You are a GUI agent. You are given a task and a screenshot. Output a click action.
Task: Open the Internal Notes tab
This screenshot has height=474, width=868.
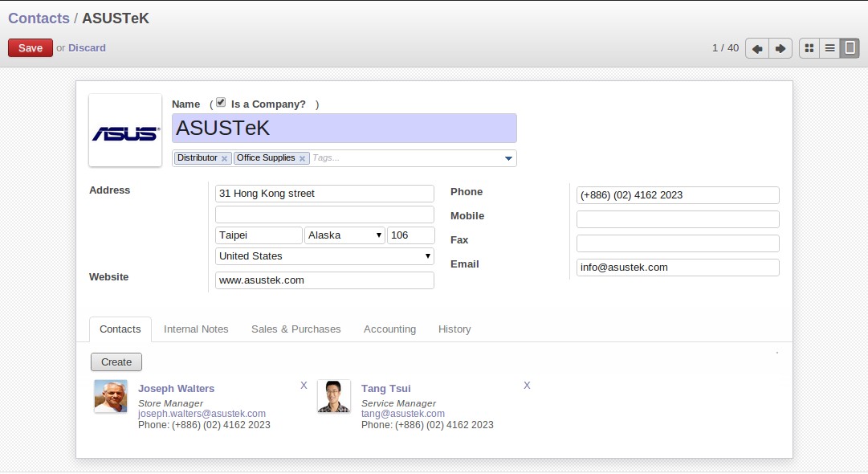coord(196,329)
